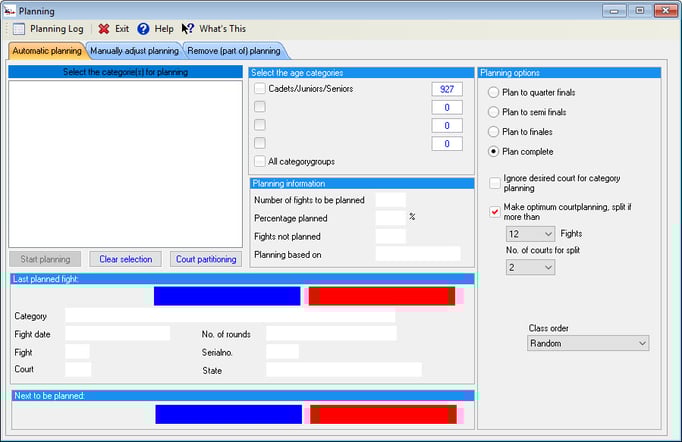Click the blue bar under Last planned fight
Viewport: 682px width, 442px height.
coord(227,296)
